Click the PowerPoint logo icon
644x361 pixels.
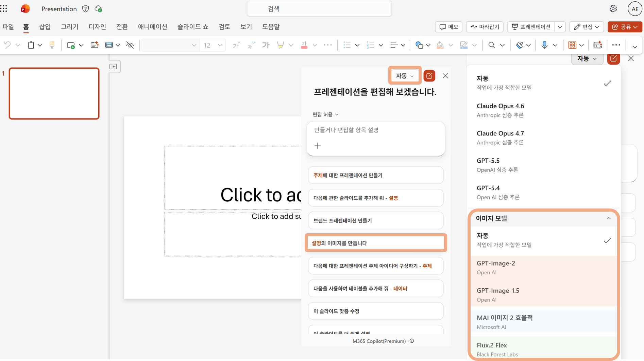coord(25,9)
